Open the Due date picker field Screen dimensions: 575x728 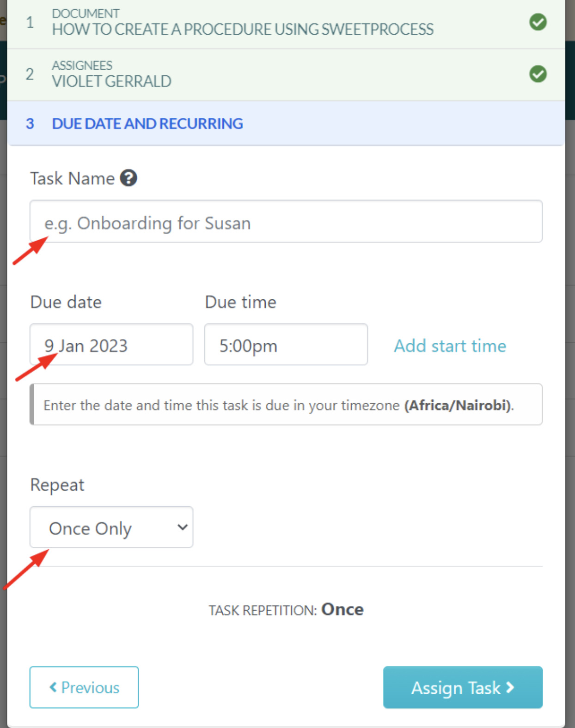pos(111,345)
